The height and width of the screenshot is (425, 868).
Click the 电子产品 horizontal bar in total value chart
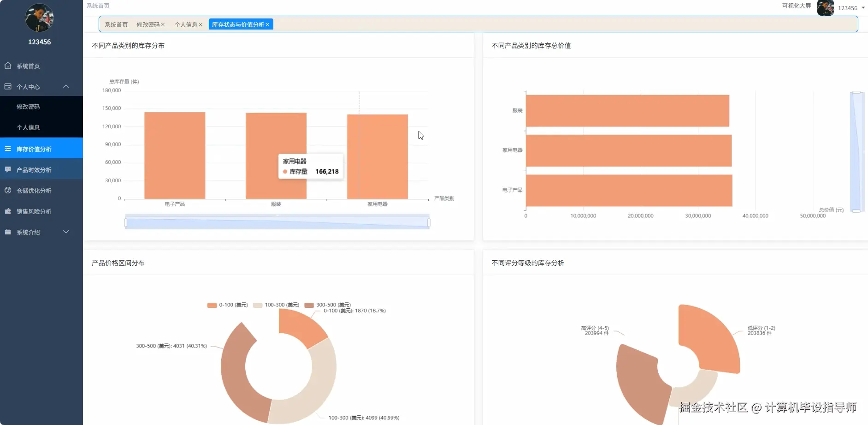coord(629,190)
